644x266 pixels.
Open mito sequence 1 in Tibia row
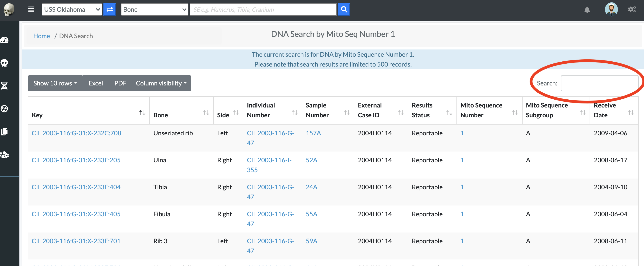462,187
